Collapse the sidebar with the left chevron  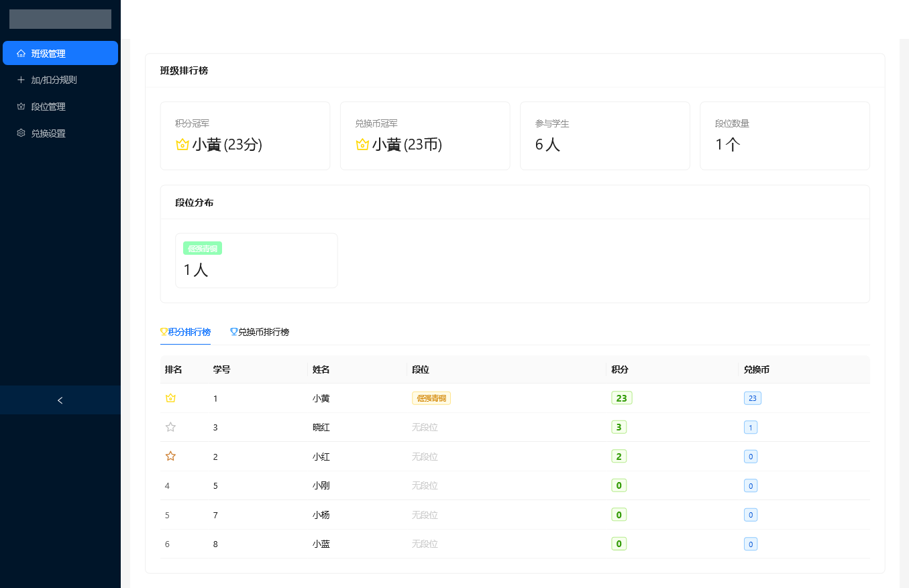(x=60, y=400)
